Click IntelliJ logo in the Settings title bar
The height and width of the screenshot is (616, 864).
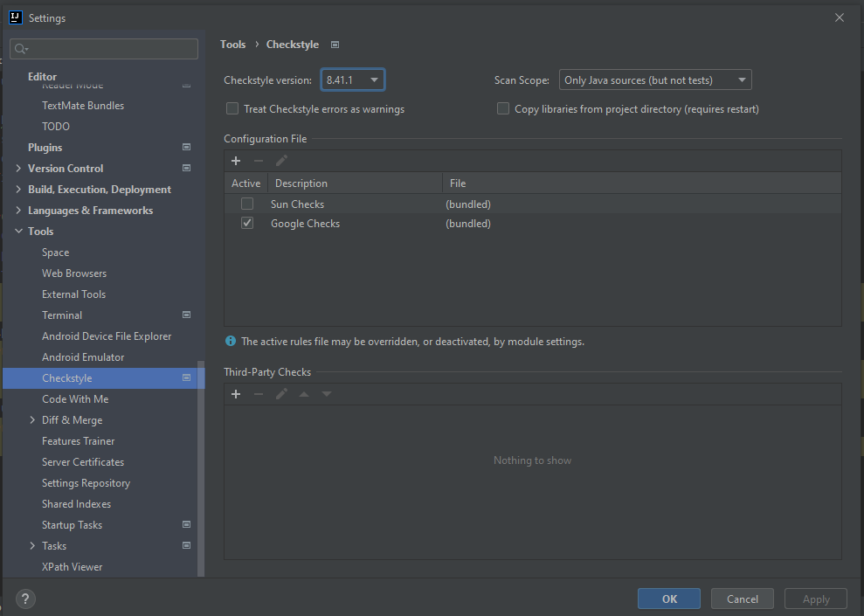16,17
